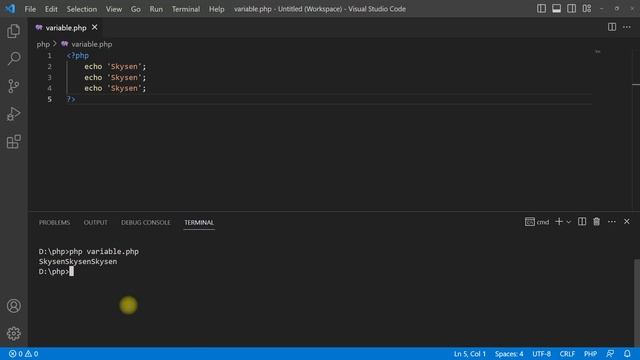Switch to the TERMINAL tab
This screenshot has width=640, height=360.
pos(199,222)
